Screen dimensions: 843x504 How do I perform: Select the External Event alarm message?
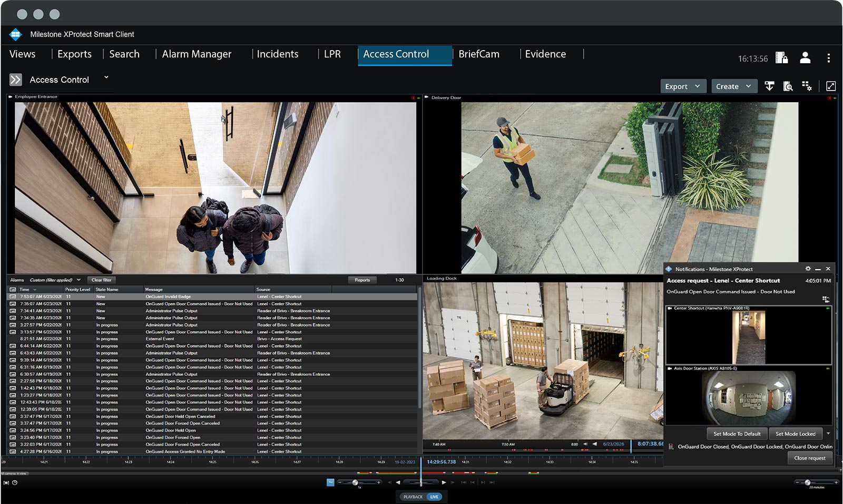(x=160, y=339)
